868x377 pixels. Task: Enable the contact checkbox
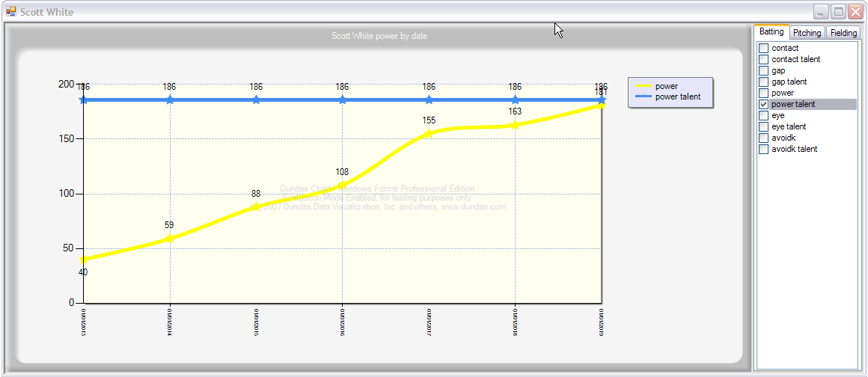click(763, 48)
